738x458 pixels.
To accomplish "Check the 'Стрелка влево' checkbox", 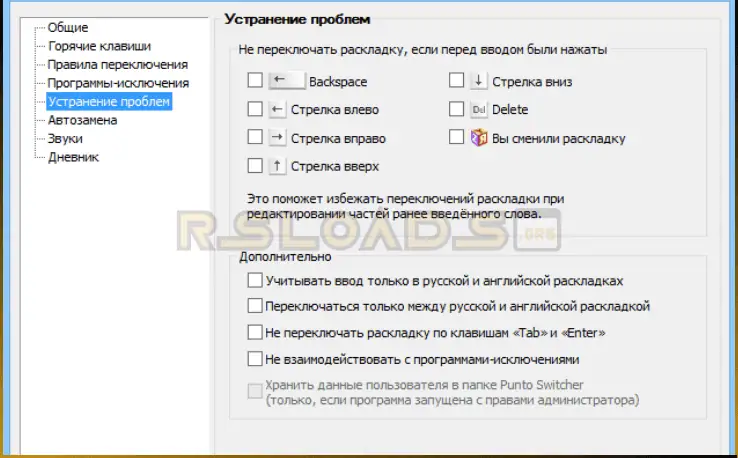I will (255, 109).
